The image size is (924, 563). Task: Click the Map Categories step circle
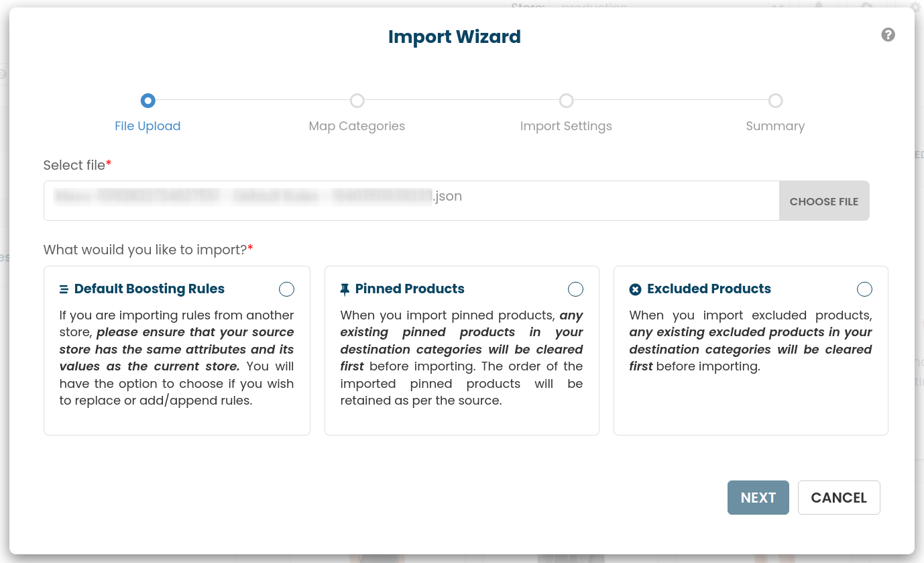(357, 101)
